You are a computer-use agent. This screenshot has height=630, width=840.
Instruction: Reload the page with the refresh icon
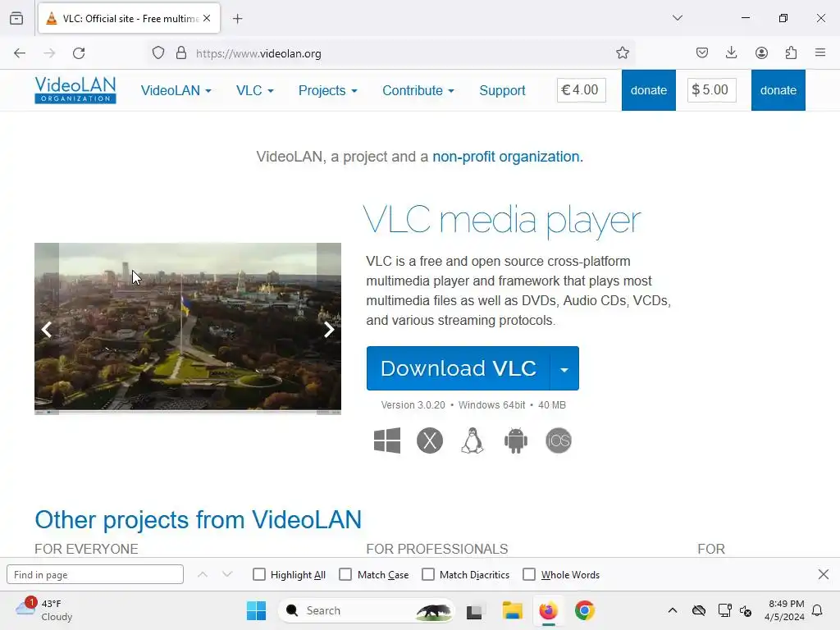pyautogui.click(x=79, y=53)
